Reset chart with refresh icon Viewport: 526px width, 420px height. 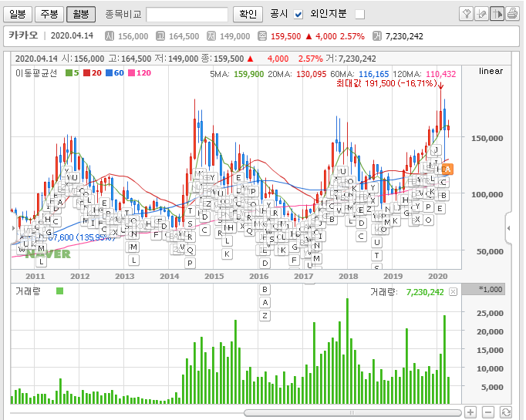pos(506,412)
